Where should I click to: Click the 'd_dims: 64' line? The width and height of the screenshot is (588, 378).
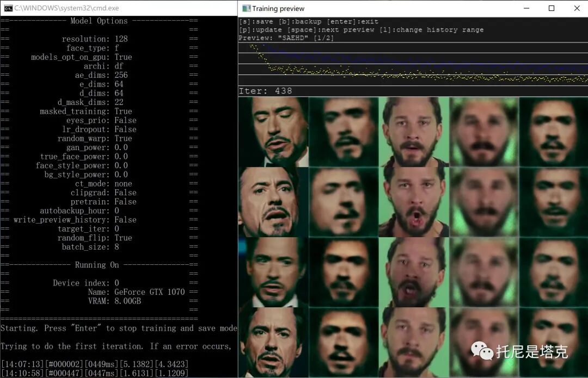tap(101, 93)
